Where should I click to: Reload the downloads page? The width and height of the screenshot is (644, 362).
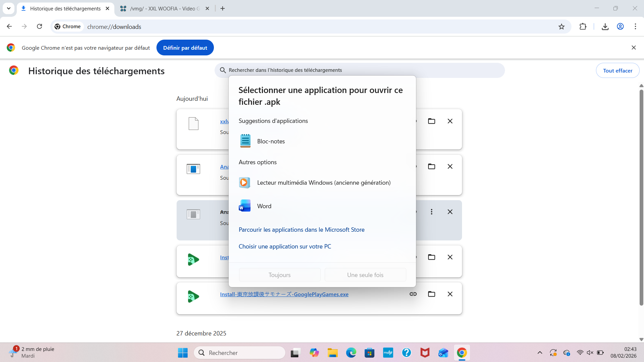tap(40, 27)
